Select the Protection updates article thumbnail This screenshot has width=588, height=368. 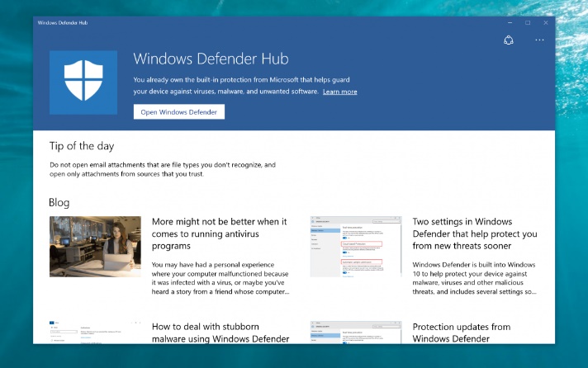tap(355, 332)
